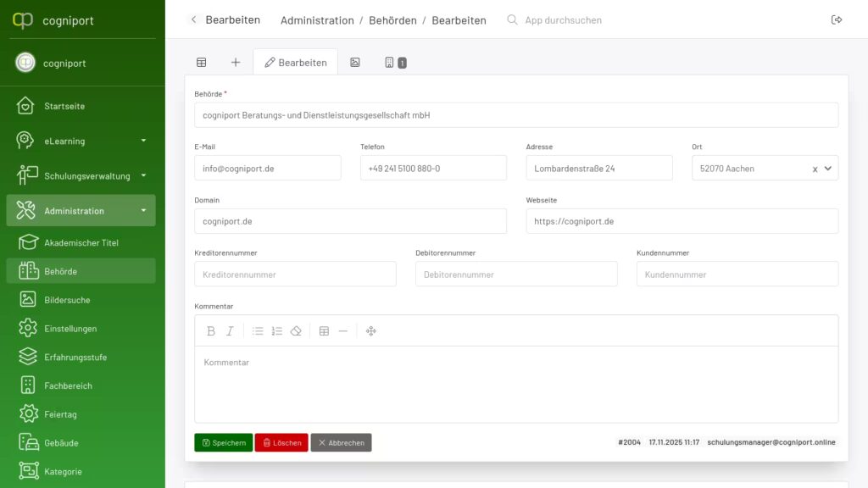The image size is (868, 488).
Task: Insert bullet list in Kommentar editor
Action: pyautogui.click(x=258, y=331)
